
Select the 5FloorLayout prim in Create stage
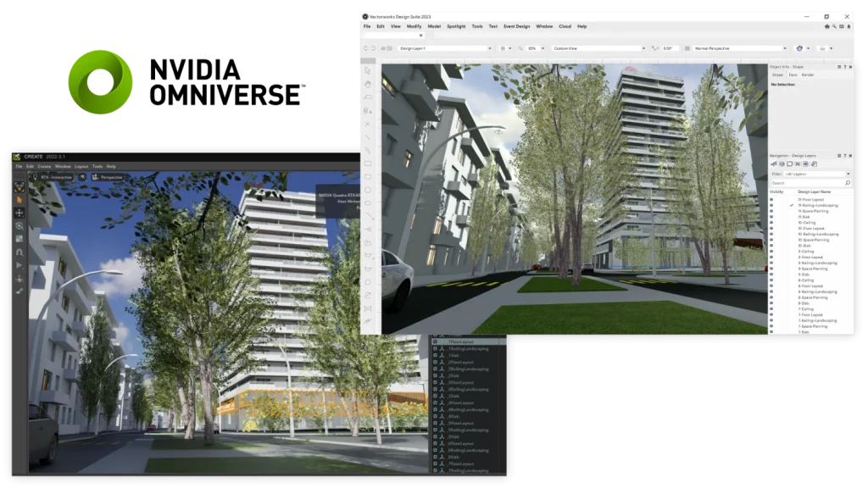[461, 424]
